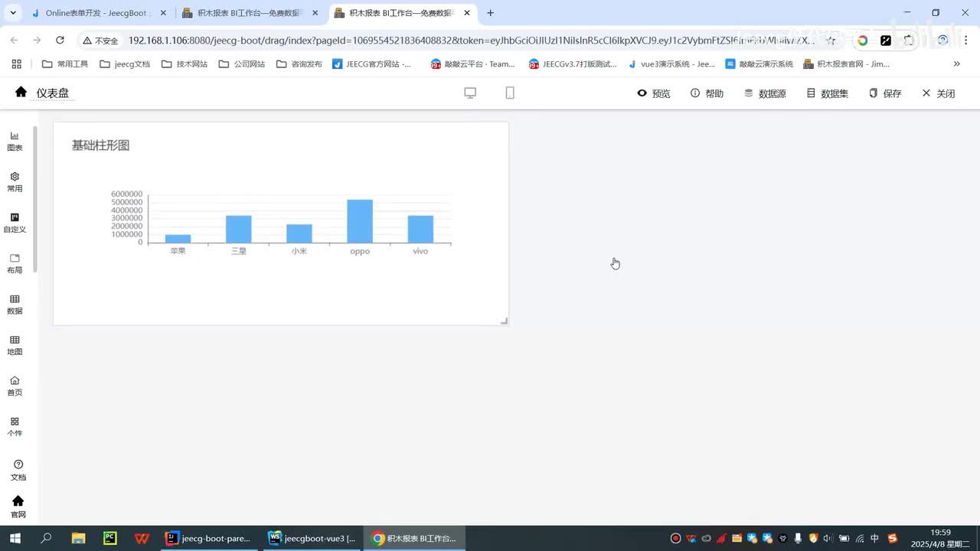Open the 敲敲云平台 bookmark

473,64
